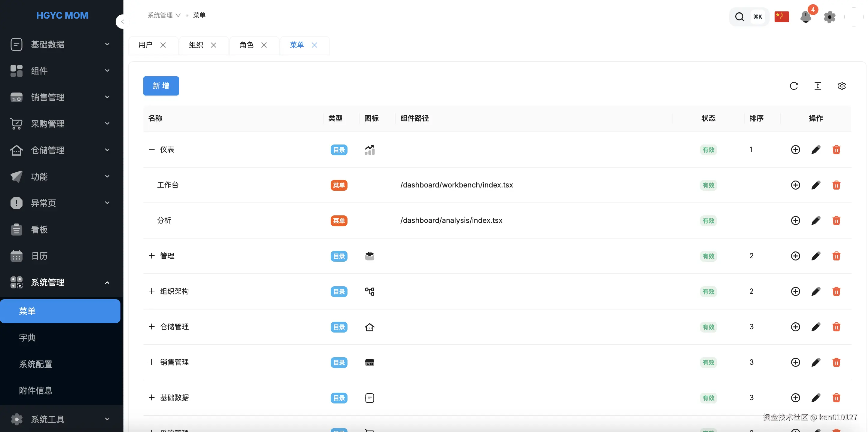The image size is (868, 432).
Task: Open the 看板 sidebar item
Action: [x=39, y=230]
